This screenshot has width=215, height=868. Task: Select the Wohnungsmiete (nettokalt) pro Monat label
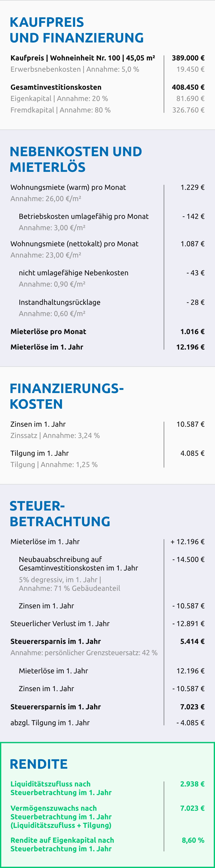74,244
